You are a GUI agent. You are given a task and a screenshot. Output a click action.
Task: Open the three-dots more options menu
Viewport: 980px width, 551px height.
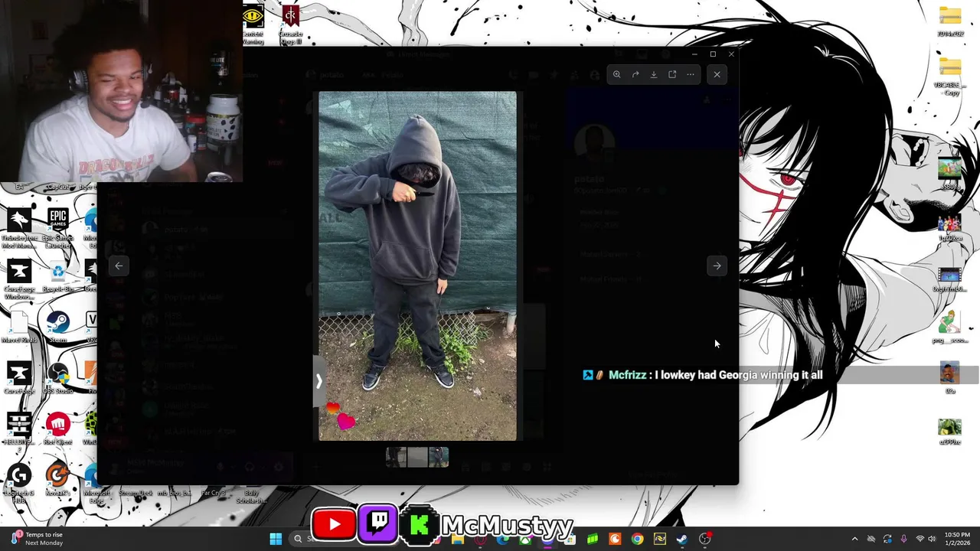[691, 74]
